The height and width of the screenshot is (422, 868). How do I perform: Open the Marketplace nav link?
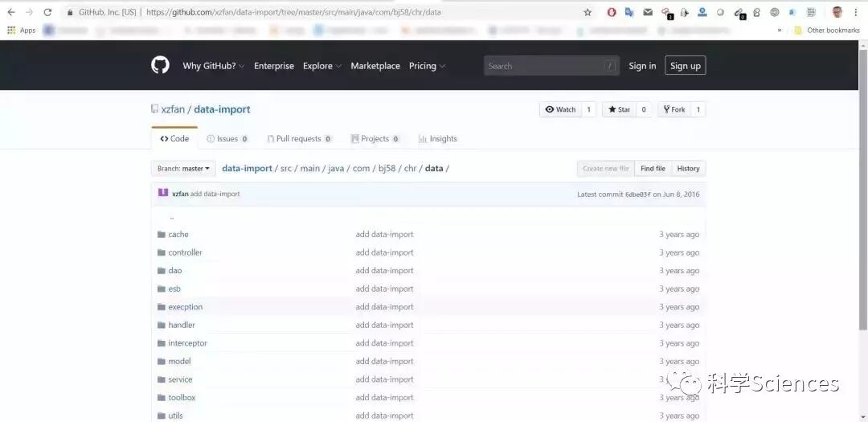point(375,66)
